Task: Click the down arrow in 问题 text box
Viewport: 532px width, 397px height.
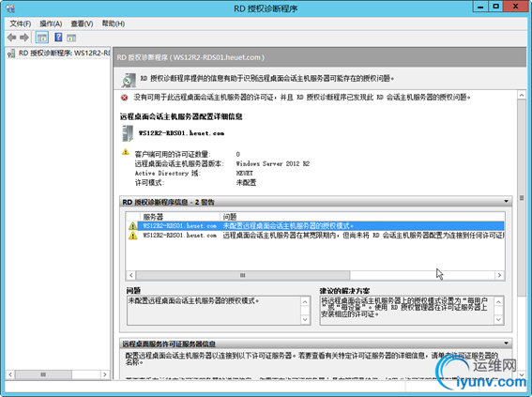Action: 305,319
